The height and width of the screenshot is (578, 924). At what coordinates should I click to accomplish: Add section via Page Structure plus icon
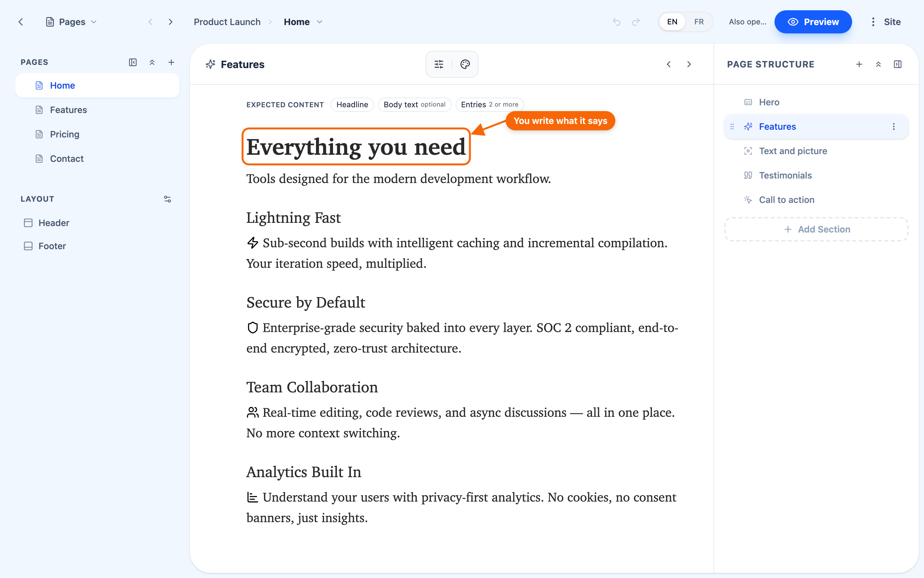click(859, 64)
